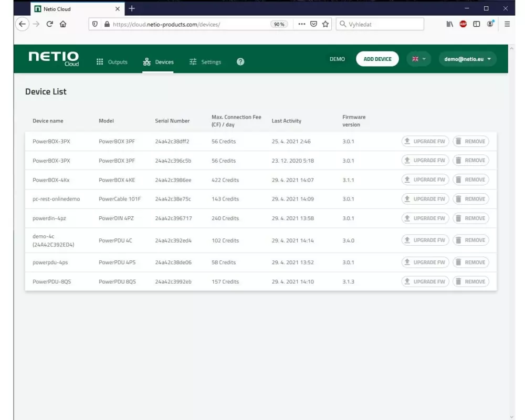Click the Firefox account icon
Image resolution: width=525 pixels, height=420 pixels.
tap(490, 24)
